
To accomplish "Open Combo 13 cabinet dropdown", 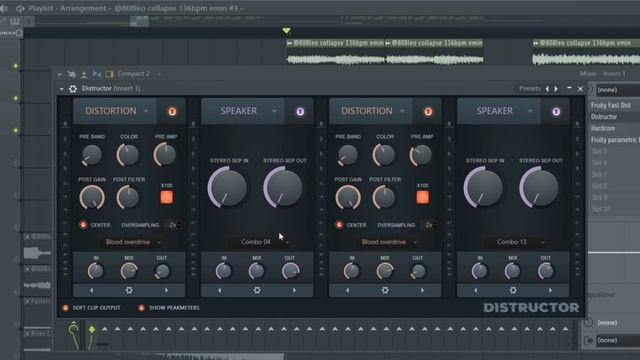I will pos(515,242).
